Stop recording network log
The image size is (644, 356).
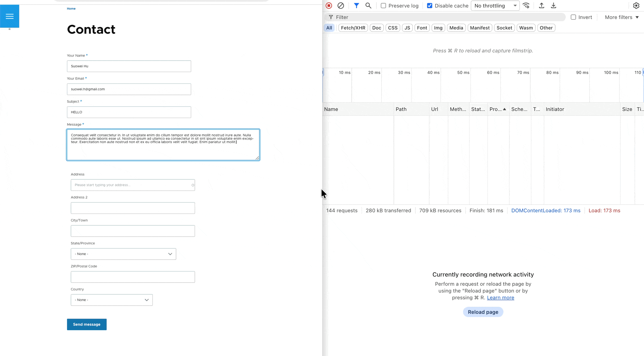point(329,5)
